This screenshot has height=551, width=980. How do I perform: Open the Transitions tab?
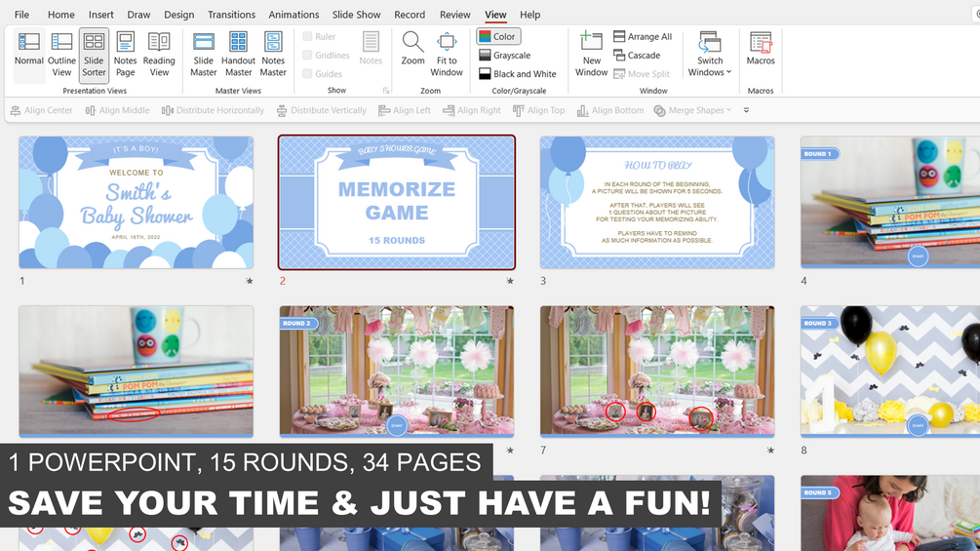(x=231, y=15)
